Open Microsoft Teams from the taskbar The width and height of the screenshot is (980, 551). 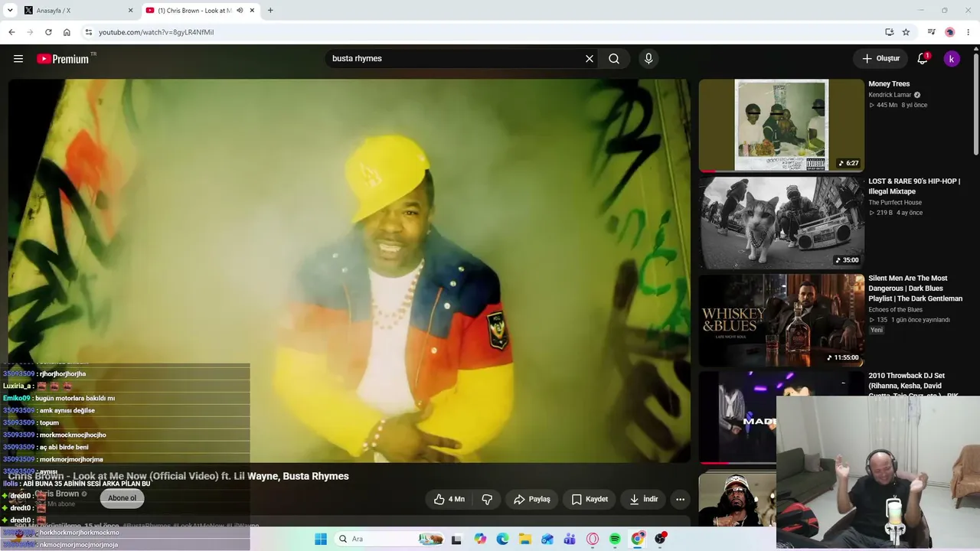point(570,539)
